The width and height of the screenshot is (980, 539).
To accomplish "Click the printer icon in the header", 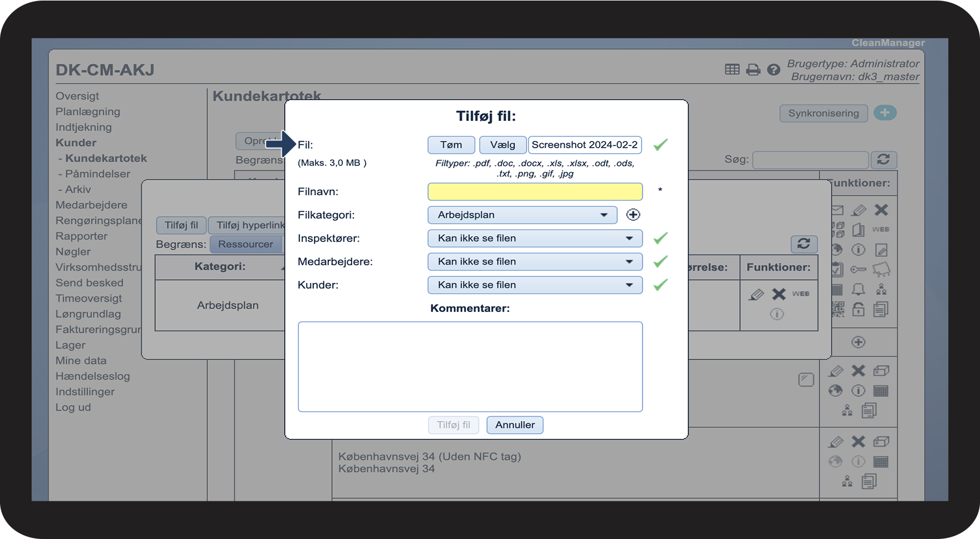I will (x=753, y=69).
